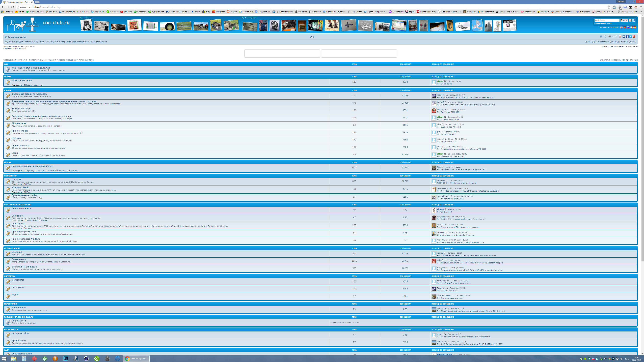Open the YouTube bookmark
The height and width of the screenshot is (362, 644).
126,12
